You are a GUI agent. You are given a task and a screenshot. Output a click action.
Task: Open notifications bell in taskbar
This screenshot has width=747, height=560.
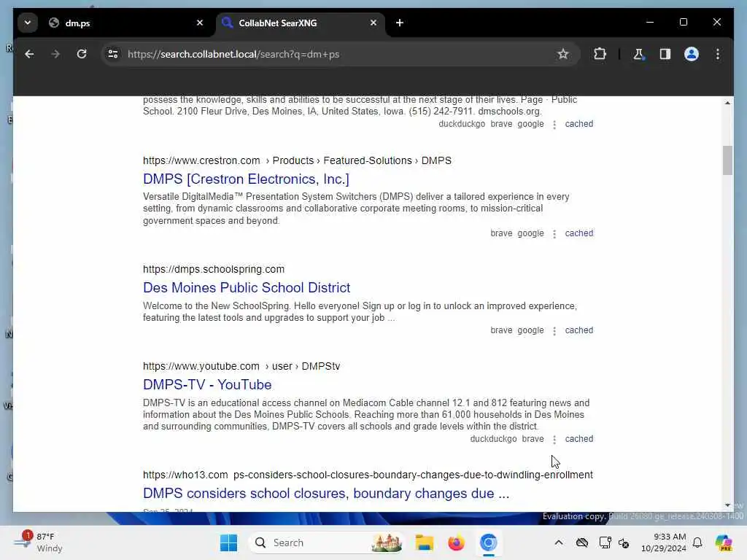697,542
